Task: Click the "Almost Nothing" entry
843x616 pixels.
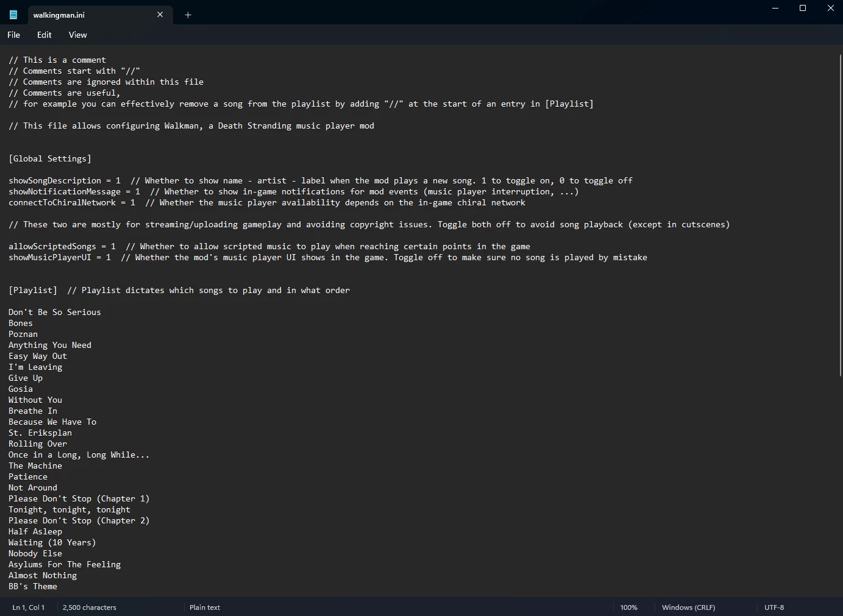Action: (43, 575)
